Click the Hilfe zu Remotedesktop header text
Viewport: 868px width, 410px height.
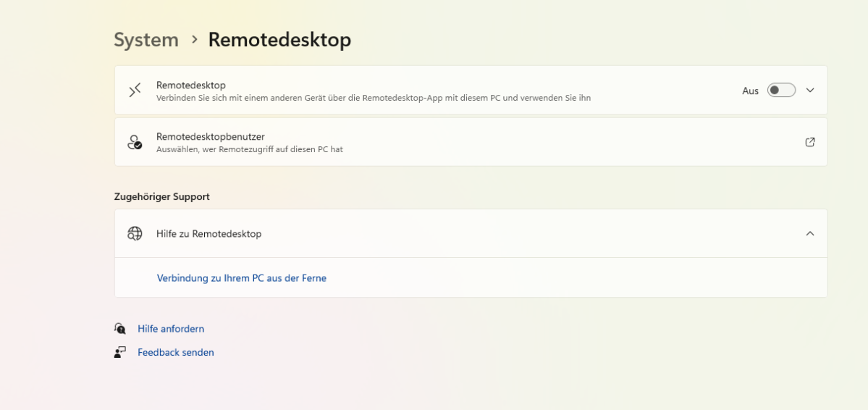[x=208, y=234]
